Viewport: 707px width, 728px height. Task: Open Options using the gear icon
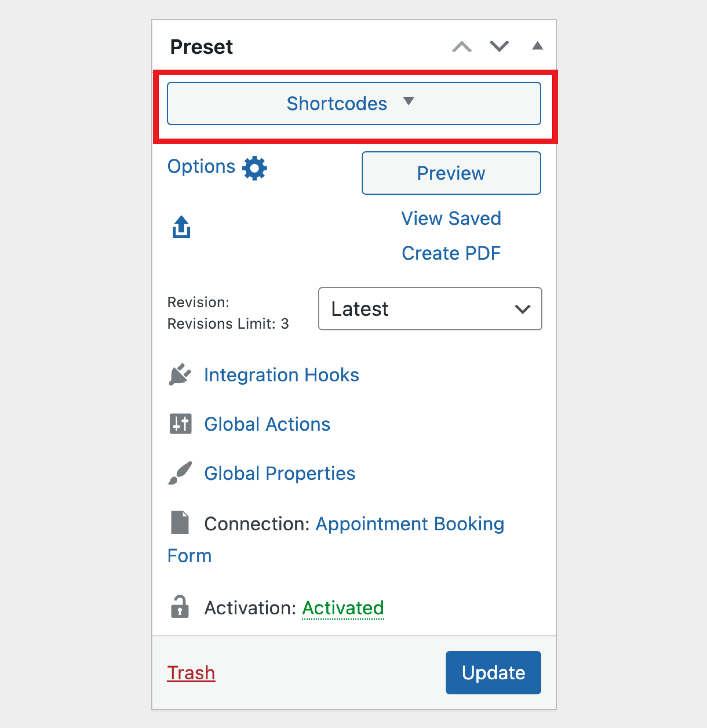(254, 168)
